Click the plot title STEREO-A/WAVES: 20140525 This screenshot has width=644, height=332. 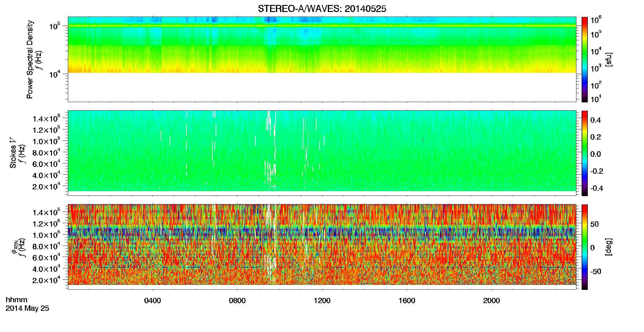(x=322, y=9)
